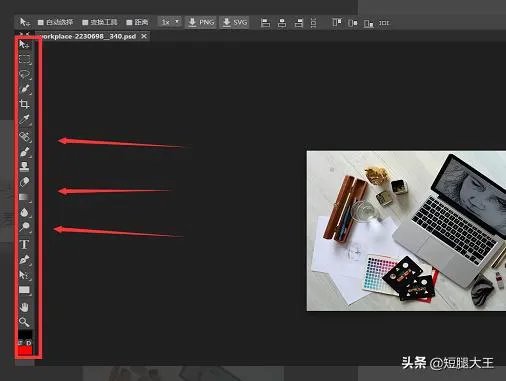506x381 pixels.
Task: Select the Spot Healing bandage tool
Action: pos(24,136)
